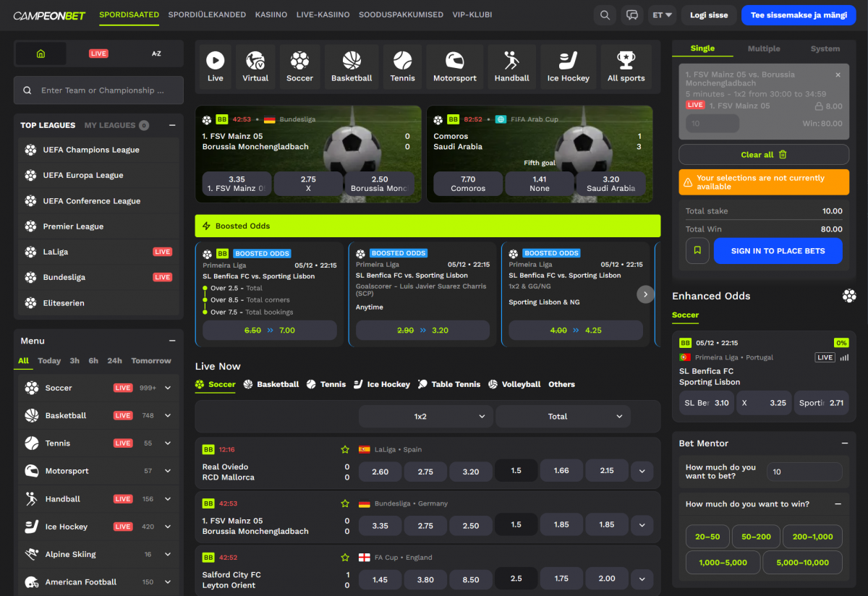
Task: Select the 1,000–5,000 win range chip
Action: (x=722, y=561)
